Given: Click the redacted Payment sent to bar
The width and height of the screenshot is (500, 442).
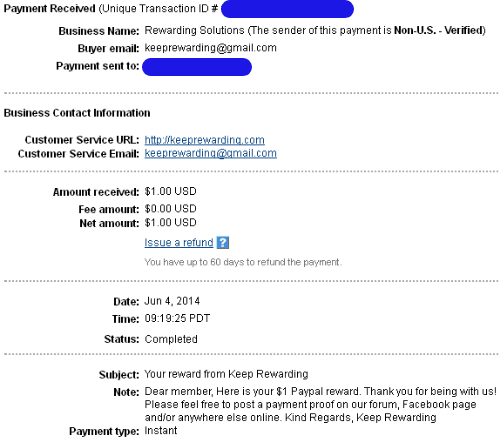Looking at the screenshot, I should click(x=197, y=67).
